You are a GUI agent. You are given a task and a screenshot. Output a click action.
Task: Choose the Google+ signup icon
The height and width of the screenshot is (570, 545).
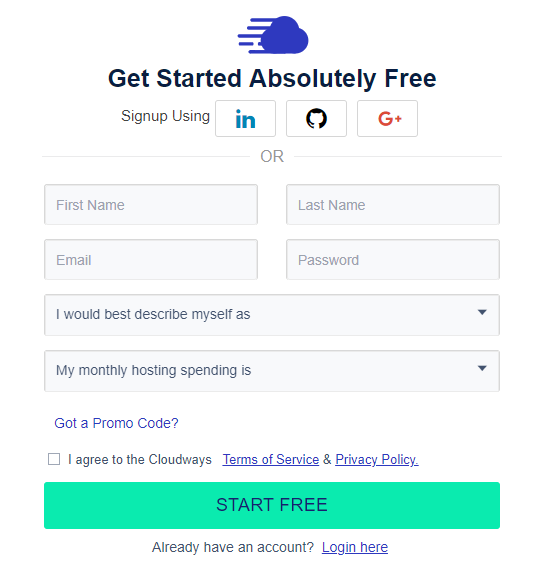coord(387,119)
